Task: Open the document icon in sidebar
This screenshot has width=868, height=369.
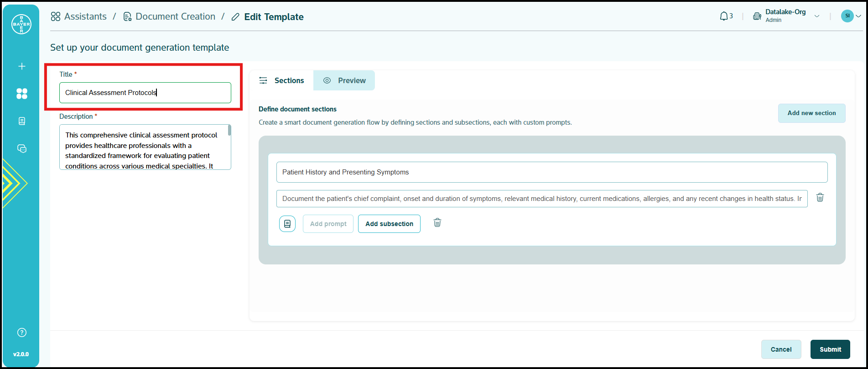Action: (x=21, y=121)
